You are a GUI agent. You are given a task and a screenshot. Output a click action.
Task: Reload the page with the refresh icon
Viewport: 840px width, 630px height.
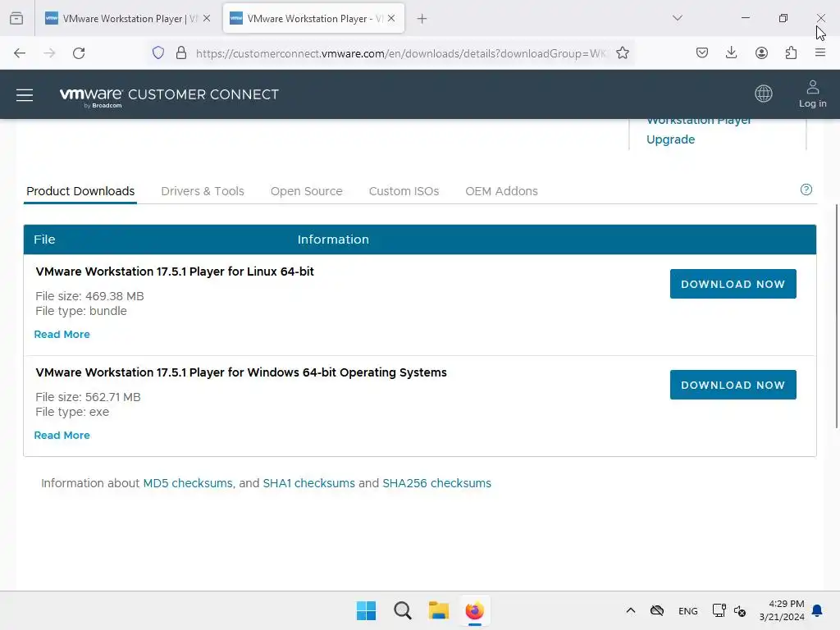79,53
